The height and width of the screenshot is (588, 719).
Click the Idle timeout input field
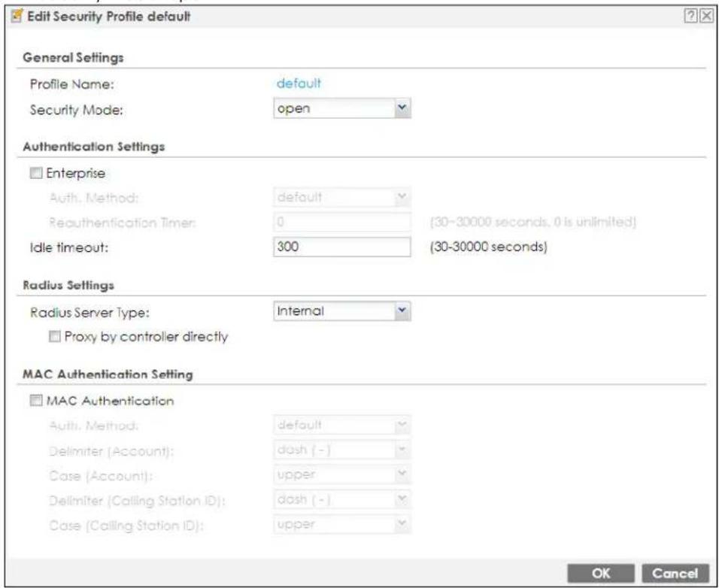click(341, 247)
